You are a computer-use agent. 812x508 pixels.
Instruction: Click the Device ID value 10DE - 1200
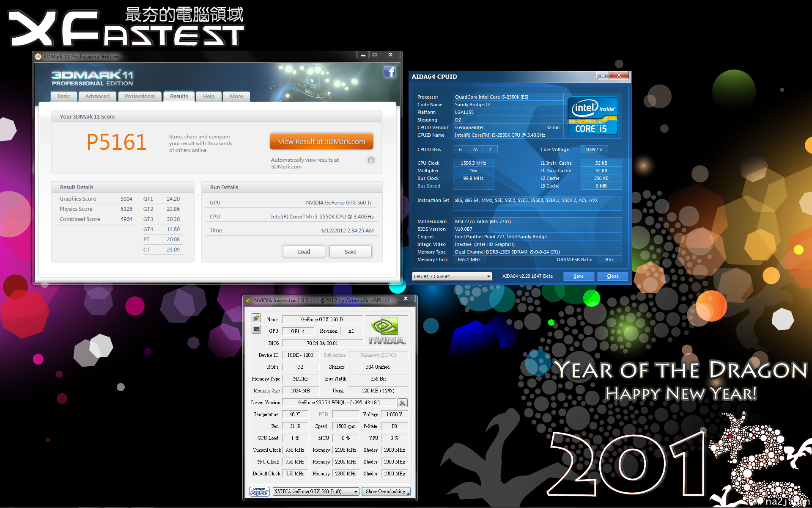point(301,355)
